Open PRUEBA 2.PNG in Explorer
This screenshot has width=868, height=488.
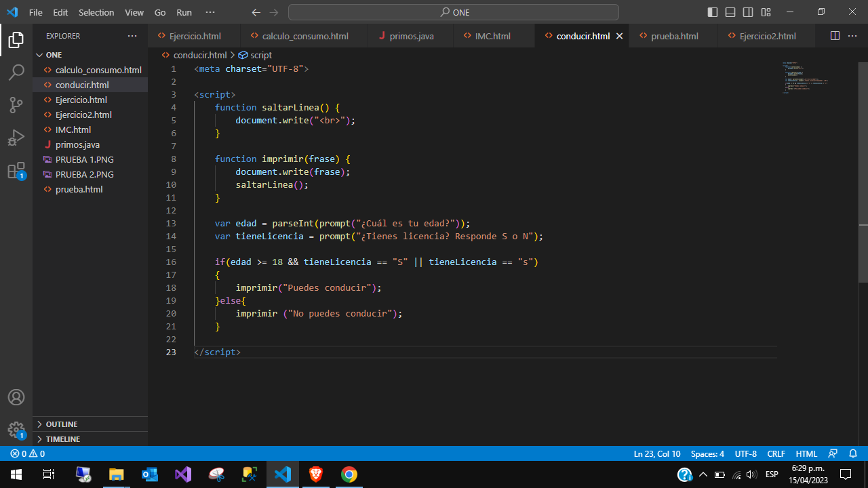90,174
